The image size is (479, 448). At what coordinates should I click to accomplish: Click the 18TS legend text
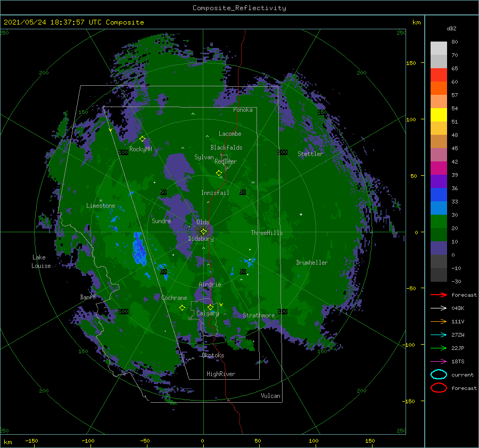(458, 361)
